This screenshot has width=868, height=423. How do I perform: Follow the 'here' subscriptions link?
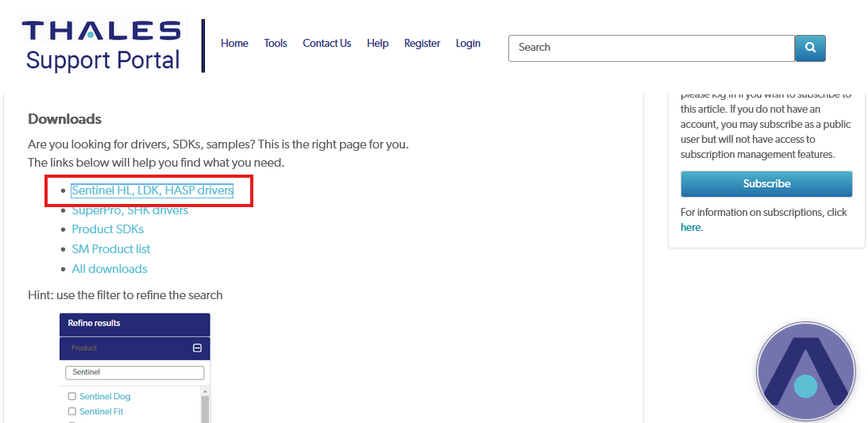(690, 227)
